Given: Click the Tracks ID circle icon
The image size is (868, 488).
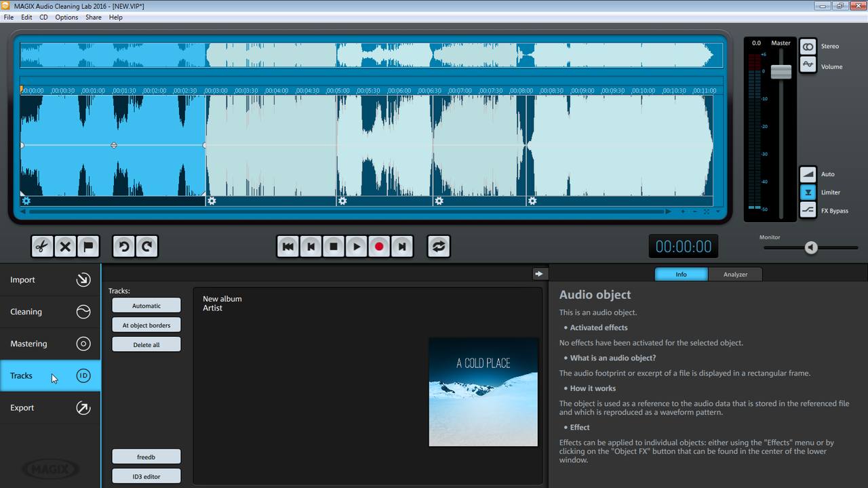Looking at the screenshot, I should coord(83,375).
